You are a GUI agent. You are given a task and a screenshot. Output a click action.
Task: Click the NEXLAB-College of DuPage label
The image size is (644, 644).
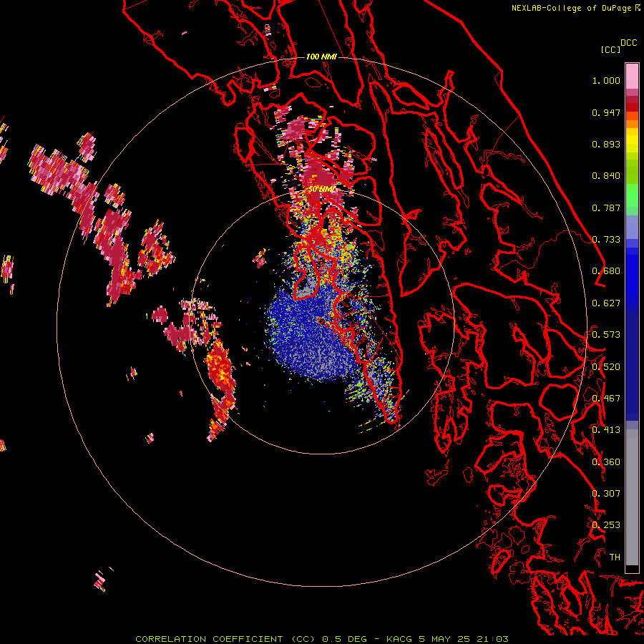coord(571,8)
